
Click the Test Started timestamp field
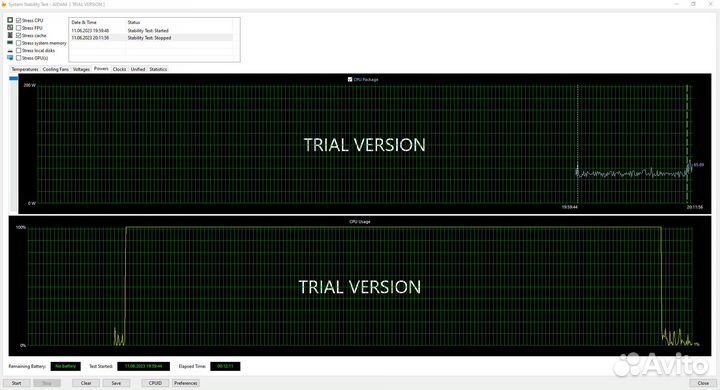(143, 366)
